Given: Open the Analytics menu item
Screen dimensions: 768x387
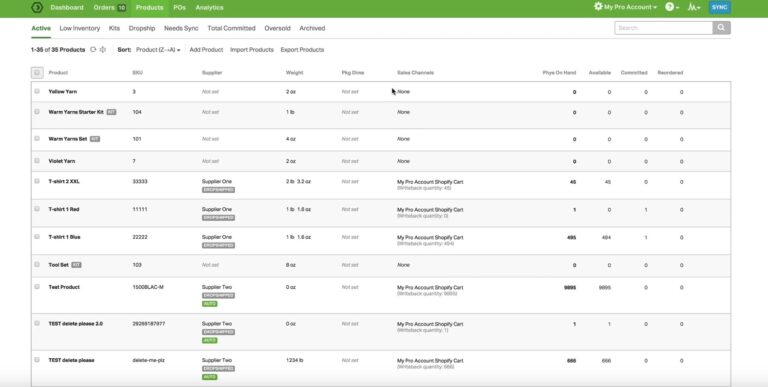Looking at the screenshot, I should (209, 8).
